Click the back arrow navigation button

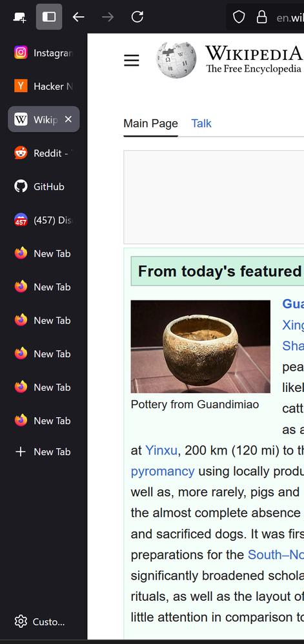(x=78, y=17)
